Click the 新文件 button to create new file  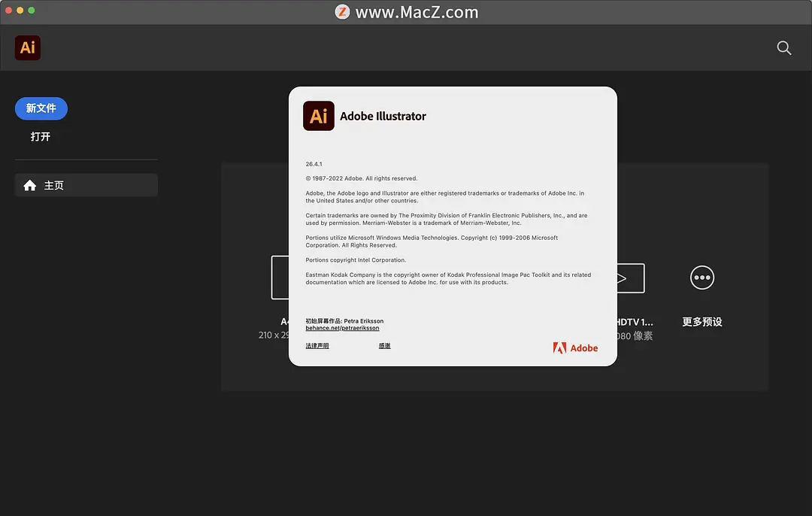tap(41, 108)
